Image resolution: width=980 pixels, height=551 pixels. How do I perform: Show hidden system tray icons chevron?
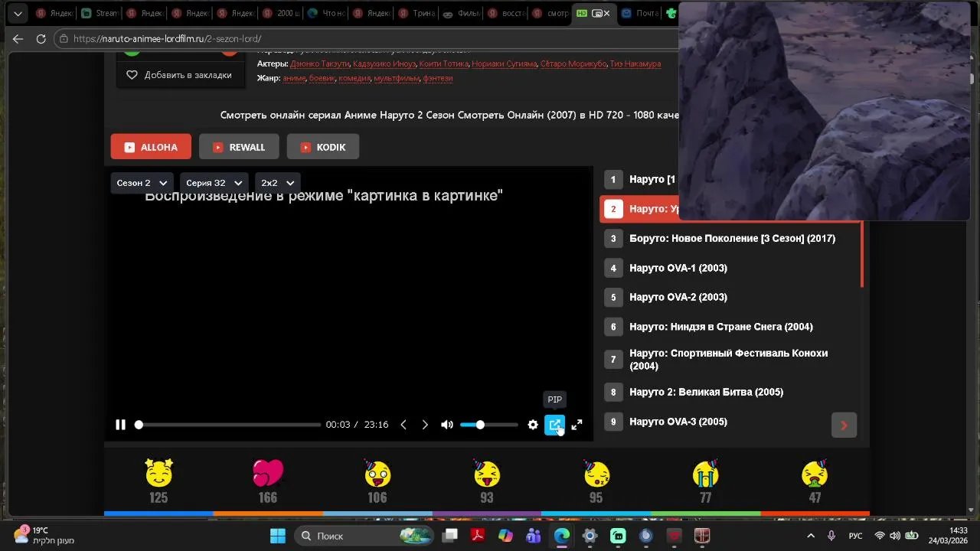811,536
